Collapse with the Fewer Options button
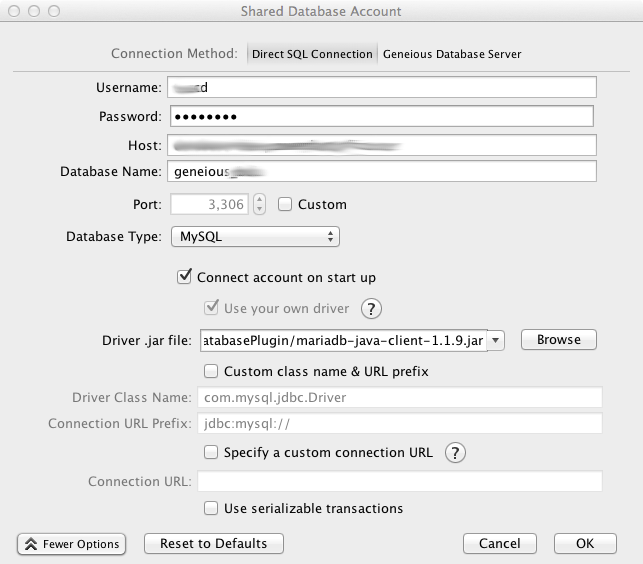Image resolution: width=643 pixels, height=564 pixels. (x=70, y=544)
